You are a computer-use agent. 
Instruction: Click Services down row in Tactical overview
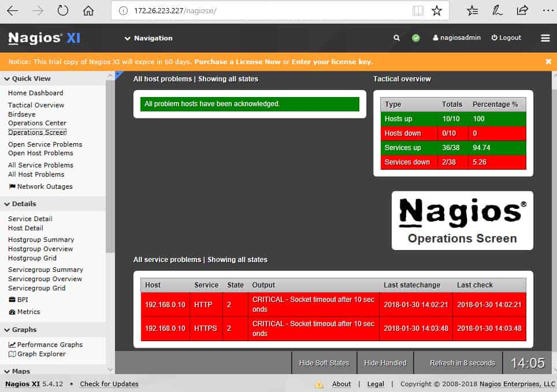coord(453,162)
